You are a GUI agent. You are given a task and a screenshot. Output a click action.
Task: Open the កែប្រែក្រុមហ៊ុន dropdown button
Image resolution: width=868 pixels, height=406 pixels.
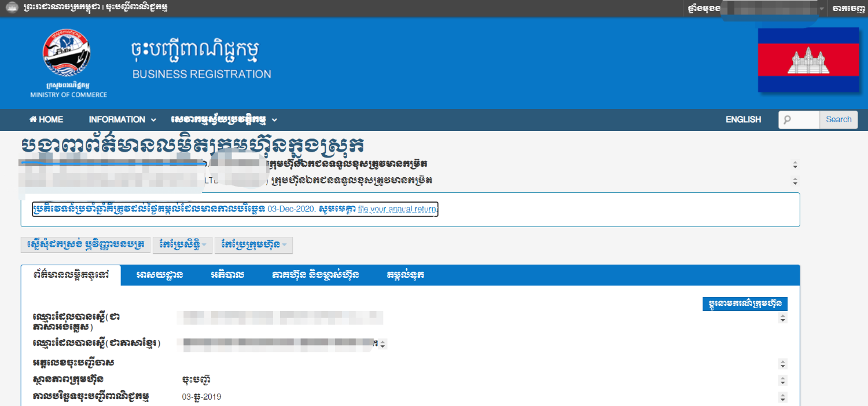(x=253, y=245)
